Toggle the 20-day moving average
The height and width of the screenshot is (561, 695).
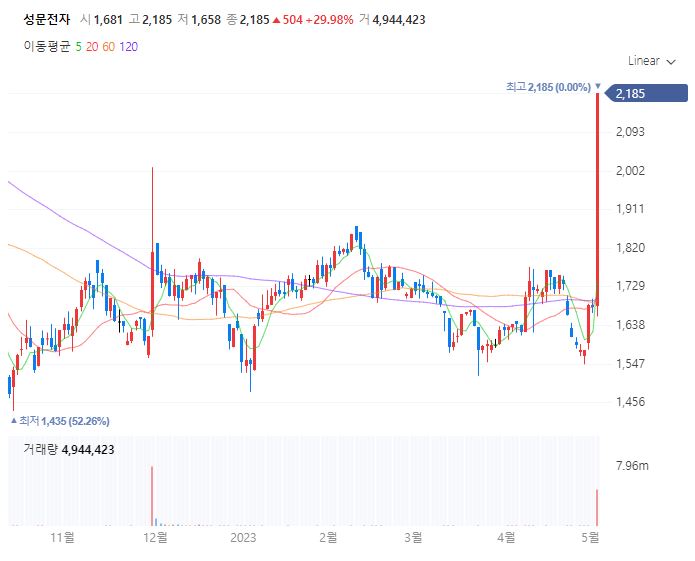(x=92, y=47)
